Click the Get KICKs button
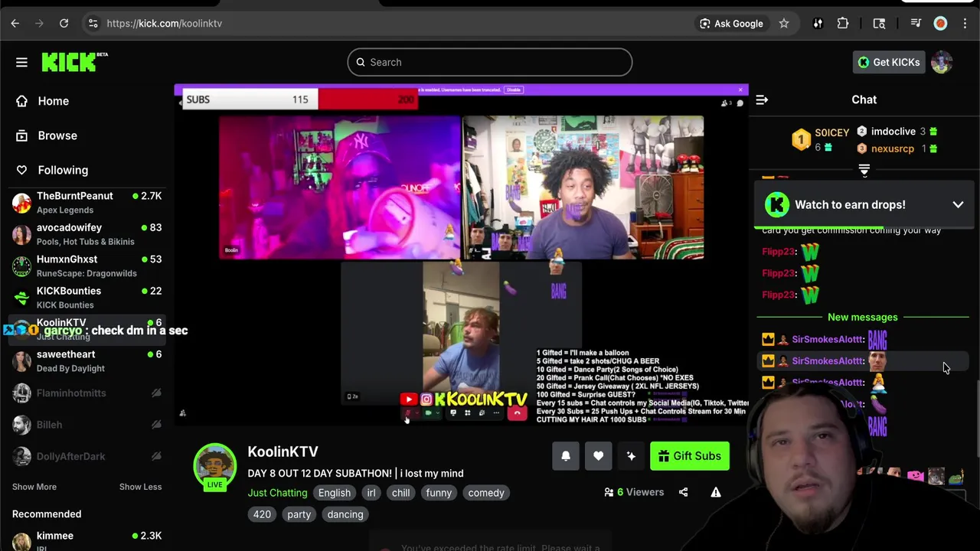Screen dimensions: 980x551 pos(888,62)
